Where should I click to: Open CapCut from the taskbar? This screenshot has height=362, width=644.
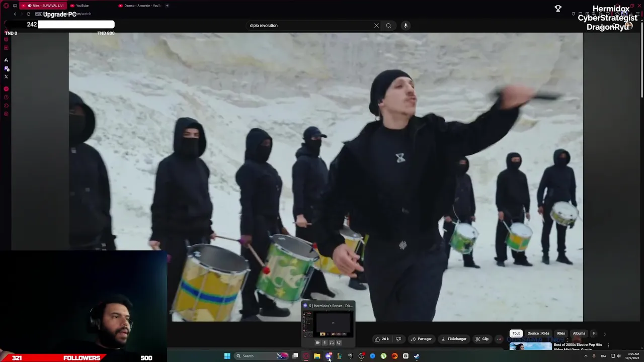[x=406, y=356]
